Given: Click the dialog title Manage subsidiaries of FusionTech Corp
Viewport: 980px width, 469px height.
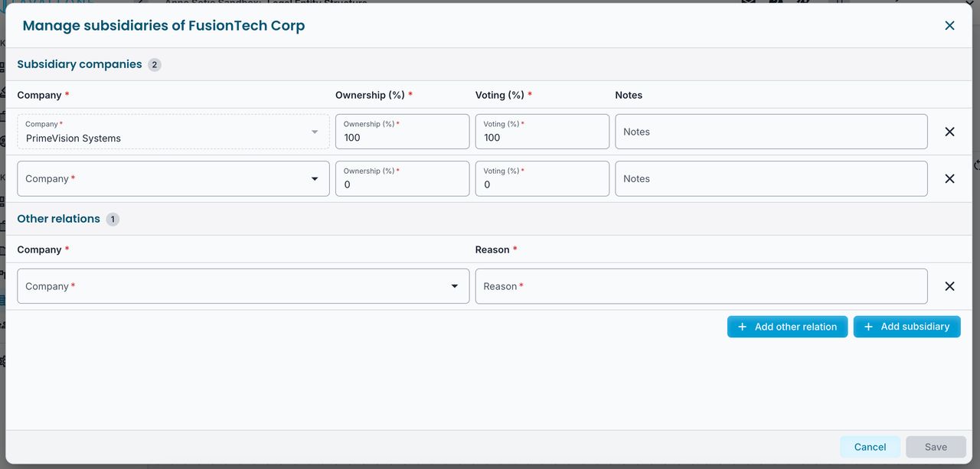Looking at the screenshot, I should [x=164, y=25].
